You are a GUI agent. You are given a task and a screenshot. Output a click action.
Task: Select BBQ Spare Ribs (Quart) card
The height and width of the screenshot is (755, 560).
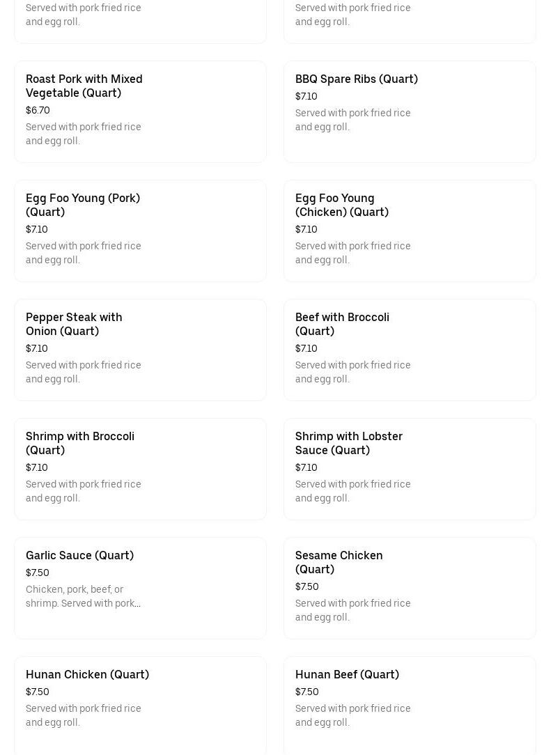pos(356,79)
